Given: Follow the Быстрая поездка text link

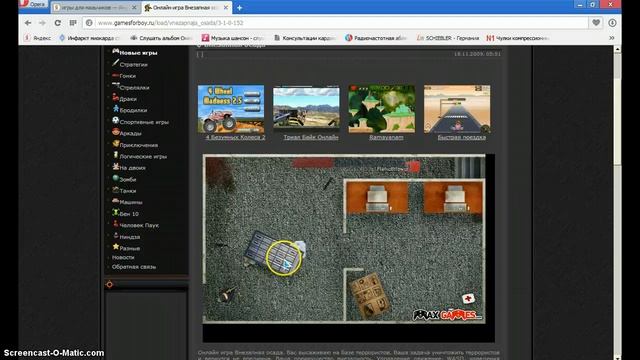Looking at the screenshot, I should coord(462,137).
